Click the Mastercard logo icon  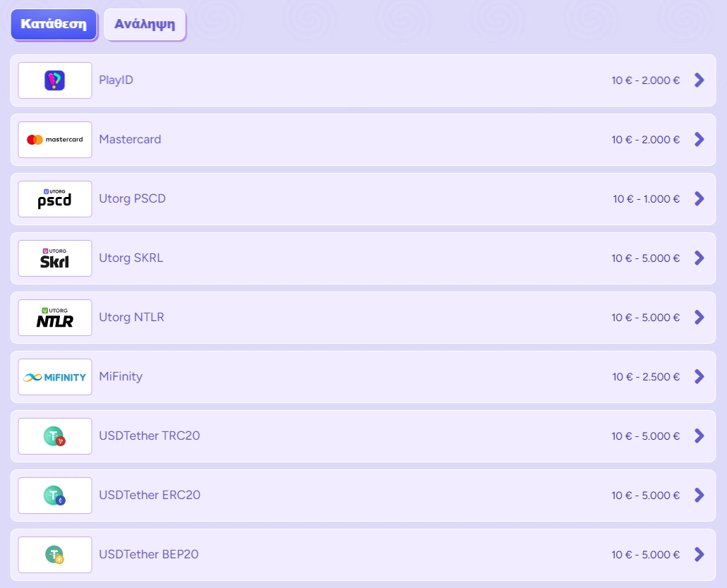54,140
